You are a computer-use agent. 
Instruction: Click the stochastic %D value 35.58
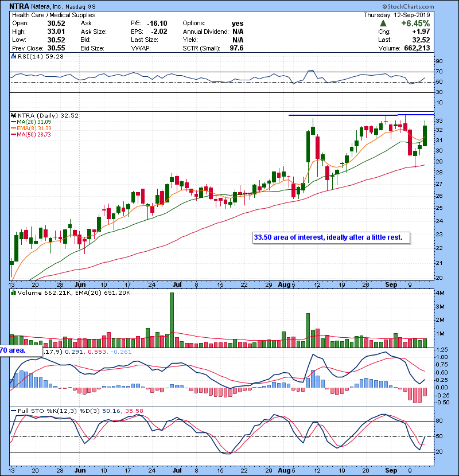point(134,411)
